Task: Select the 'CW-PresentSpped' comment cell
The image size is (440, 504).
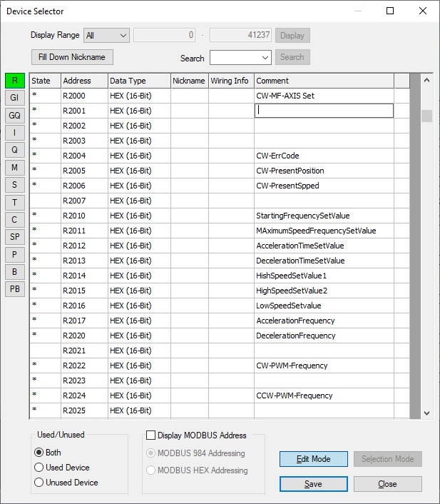Action: tap(324, 186)
